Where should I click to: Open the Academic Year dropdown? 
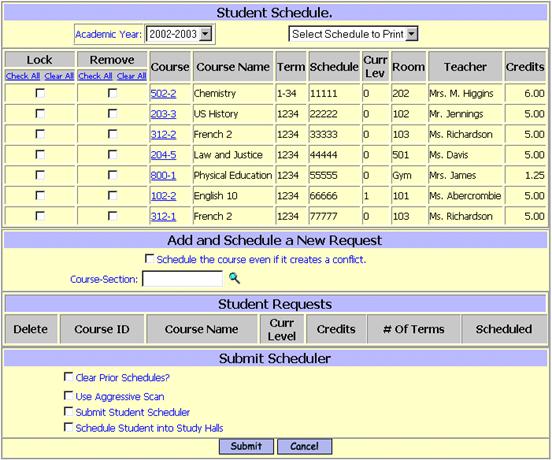178,34
